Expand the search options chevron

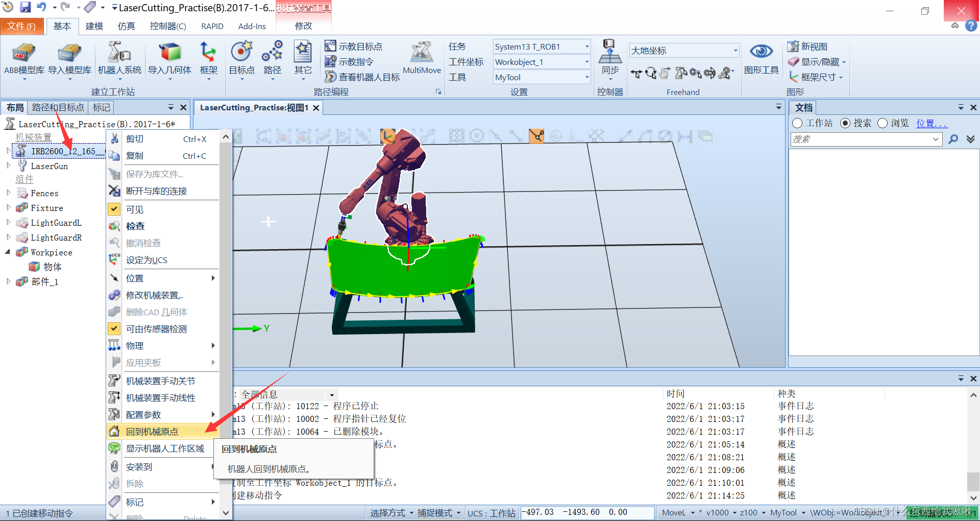pos(970,139)
